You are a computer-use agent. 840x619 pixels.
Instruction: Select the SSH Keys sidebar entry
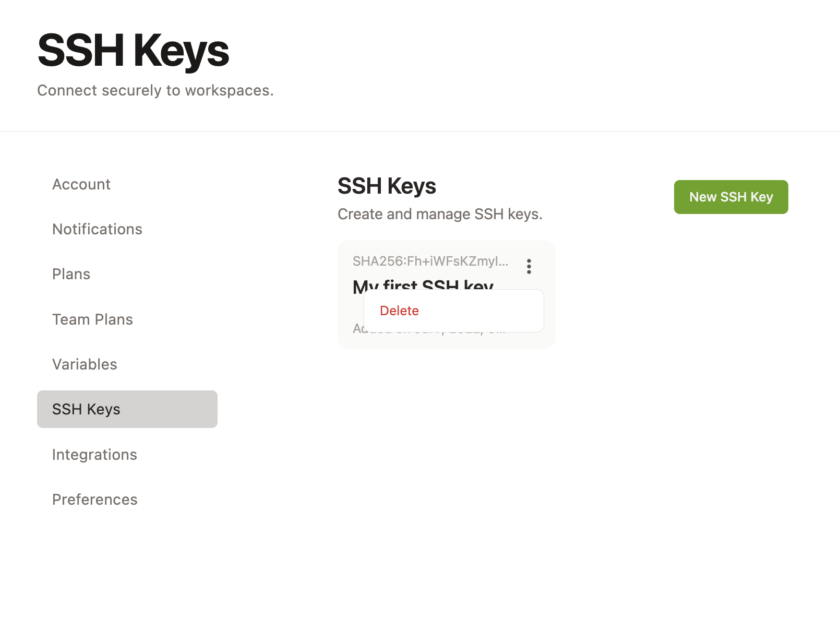tap(86, 409)
